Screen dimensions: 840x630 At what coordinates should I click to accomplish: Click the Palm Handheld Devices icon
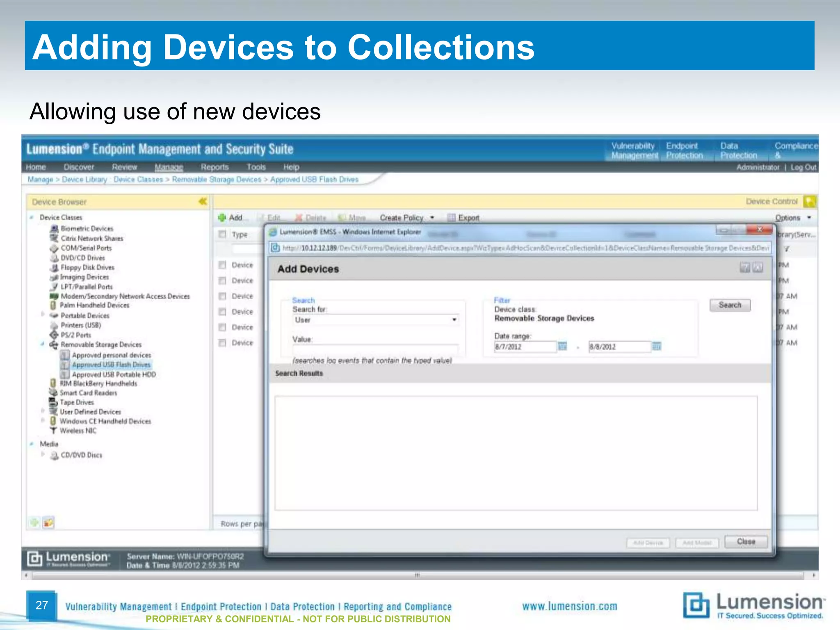pos(53,305)
